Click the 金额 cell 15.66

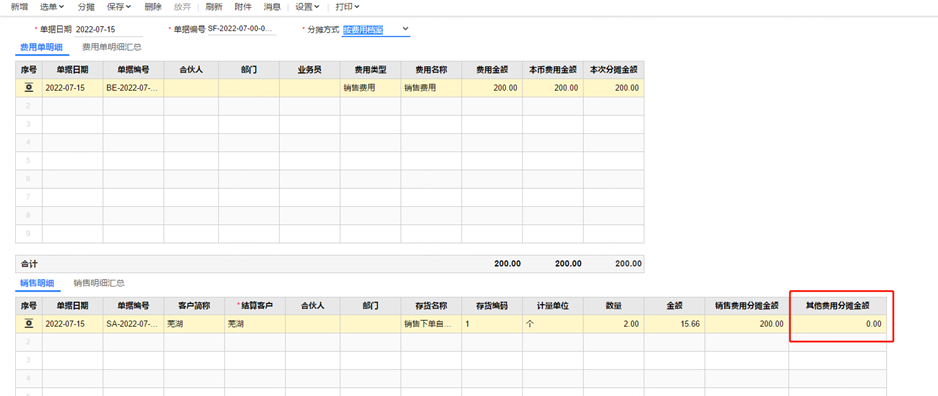pyautogui.click(x=674, y=324)
